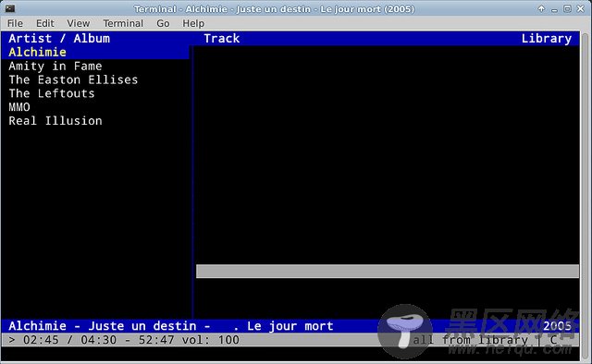Click the playback time 02:45 / 04:30
This screenshot has width=592, height=364.
[x=69, y=340]
